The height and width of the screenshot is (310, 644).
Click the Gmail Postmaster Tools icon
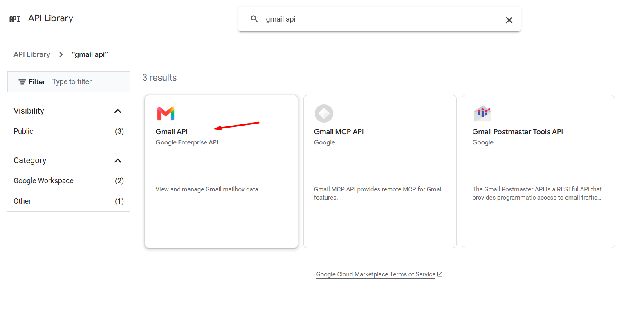point(482,113)
